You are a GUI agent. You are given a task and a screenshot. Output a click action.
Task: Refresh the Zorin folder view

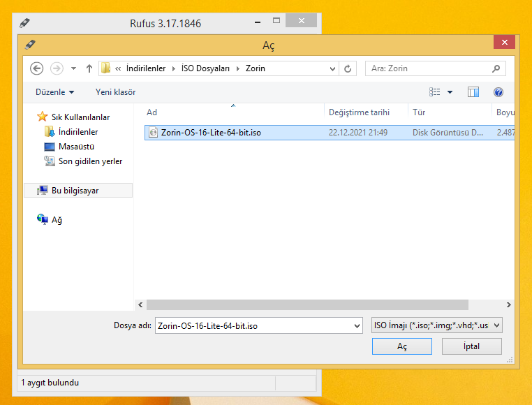click(x=348, y=69)
